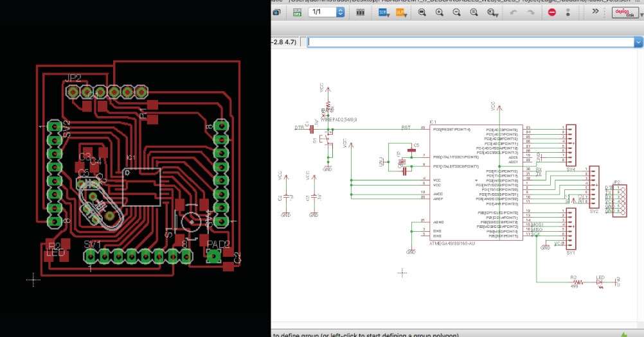The width and height of the screenshot is (644, 337).
Task: Click the redo arrow
Action: tap(531, 13)
